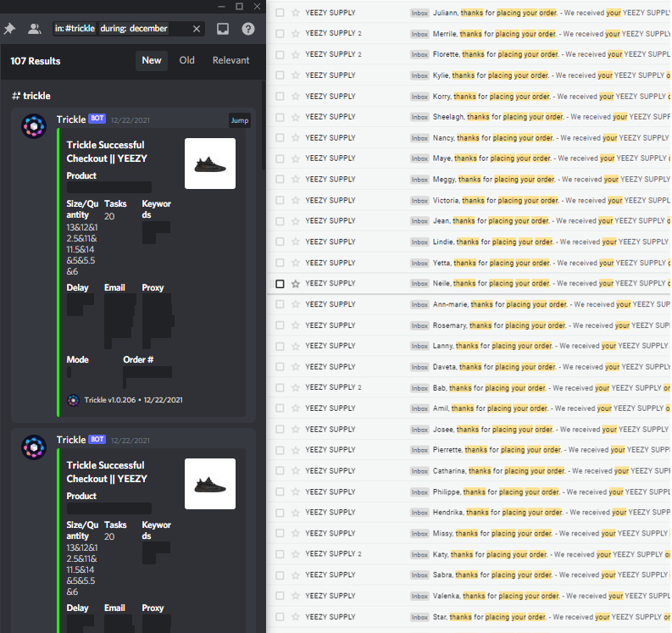
Task: Sort search results by New
Action: coord(152,60)
